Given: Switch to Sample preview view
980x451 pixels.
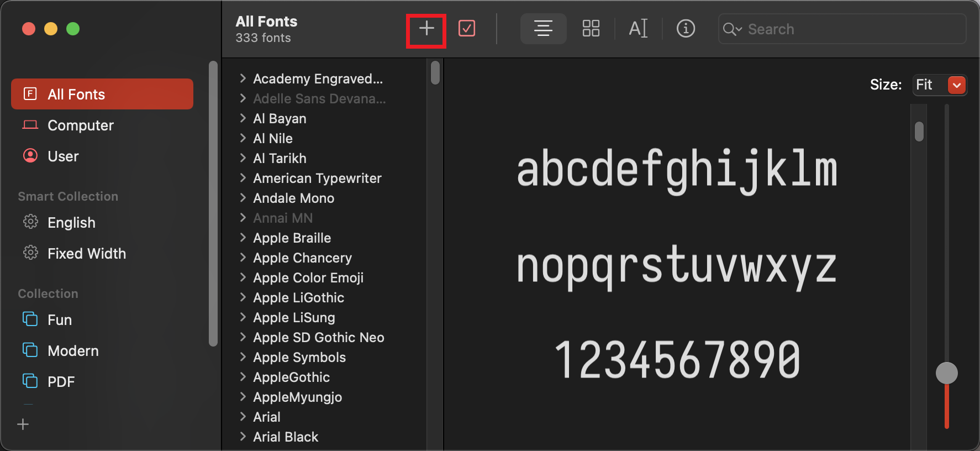Looking at the screenshot, I should [543, 29].
